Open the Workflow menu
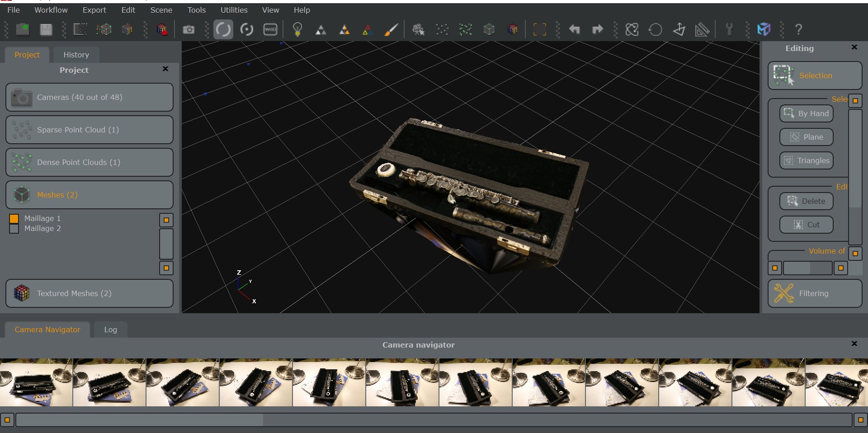868x433 pixels. point(51,10)
